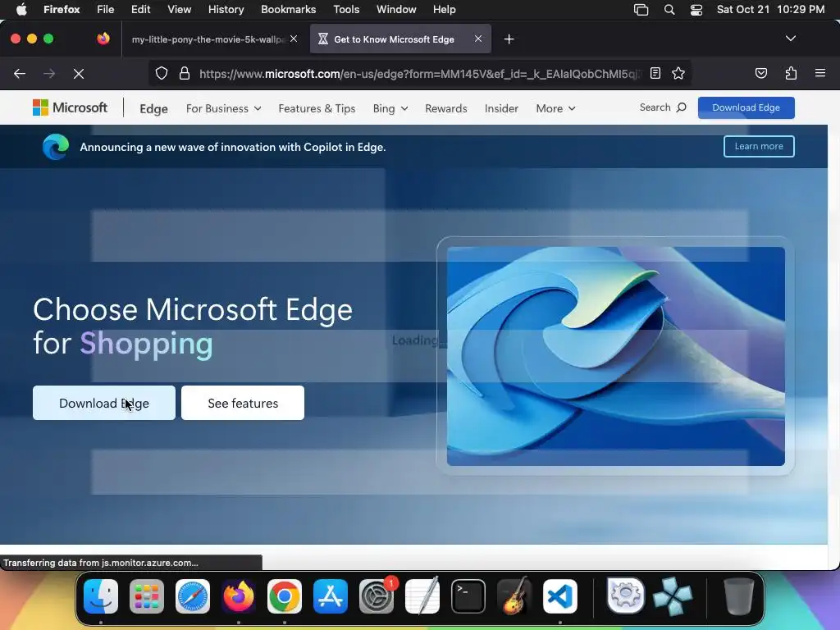The image size is (840, 630).
Task: Click the Edge hero image
Action: pyautogui.click(x=615, y=356)
